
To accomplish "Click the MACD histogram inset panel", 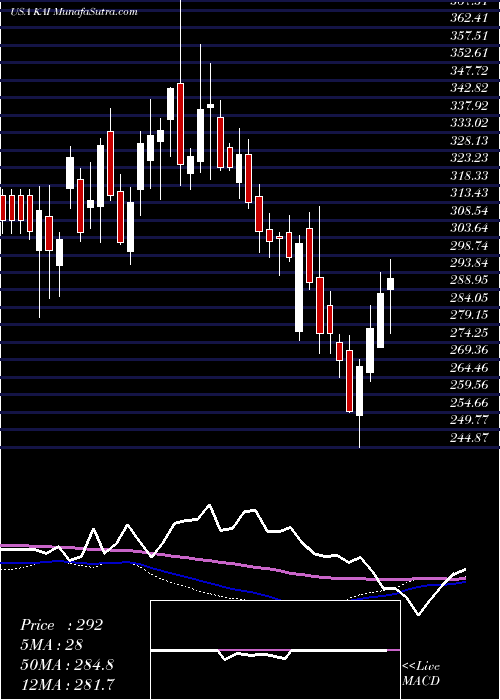I will 275,650.
